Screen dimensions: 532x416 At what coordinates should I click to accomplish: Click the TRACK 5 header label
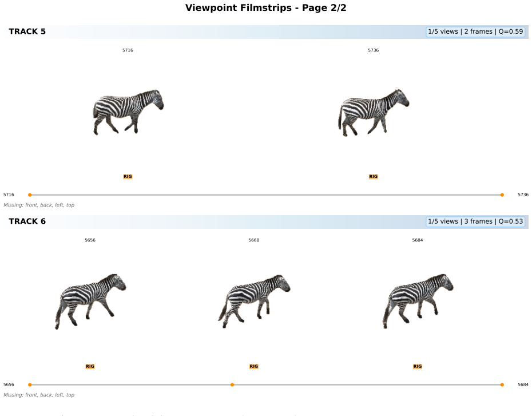(27, 31)
